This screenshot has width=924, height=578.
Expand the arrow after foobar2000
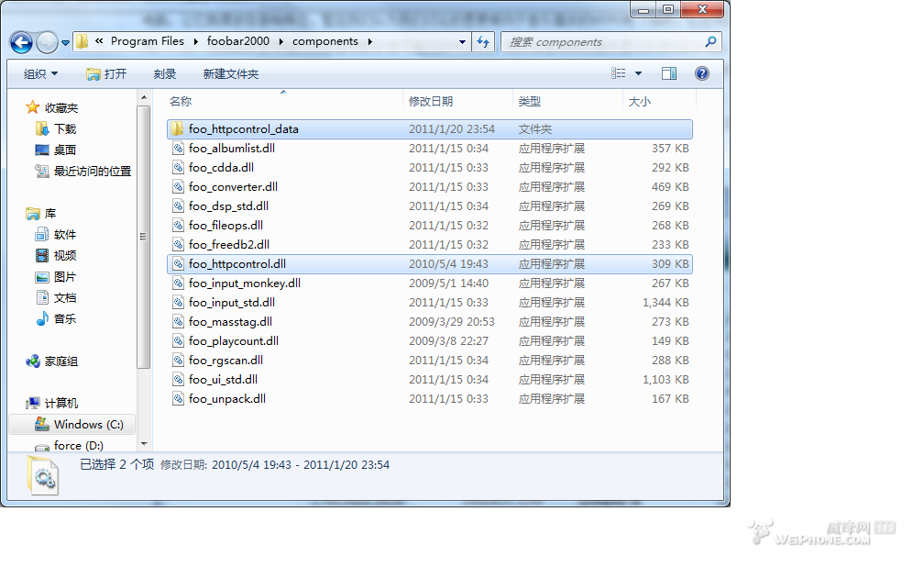[281, 41]
